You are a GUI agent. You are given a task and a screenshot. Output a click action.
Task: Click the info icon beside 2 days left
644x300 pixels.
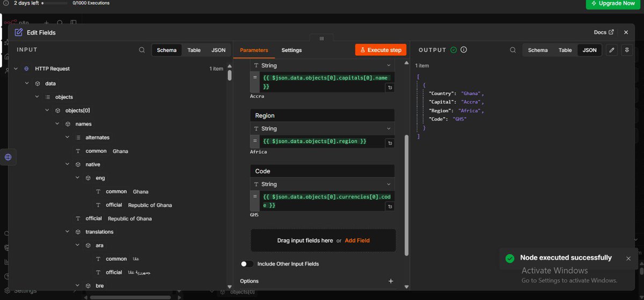[6, 3]
